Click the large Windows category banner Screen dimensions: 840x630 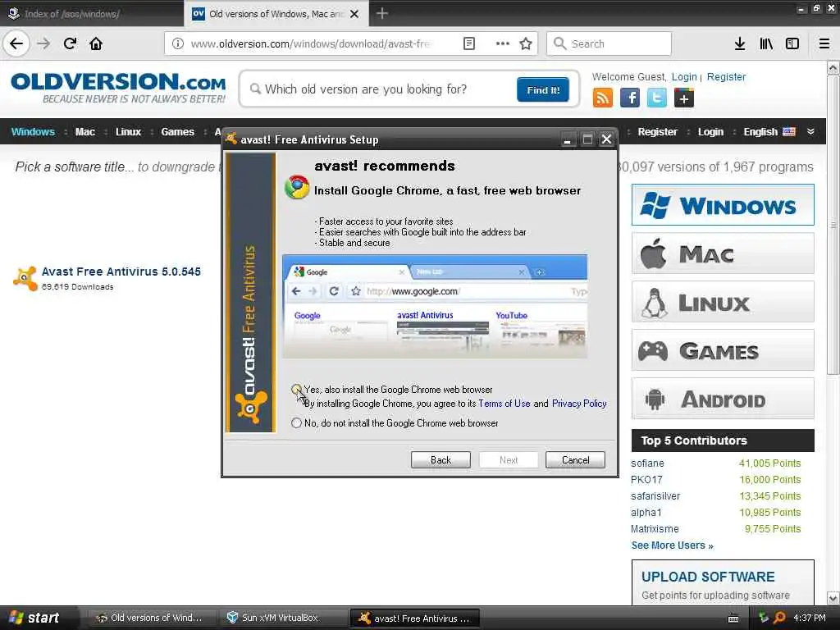pos(723,205)
